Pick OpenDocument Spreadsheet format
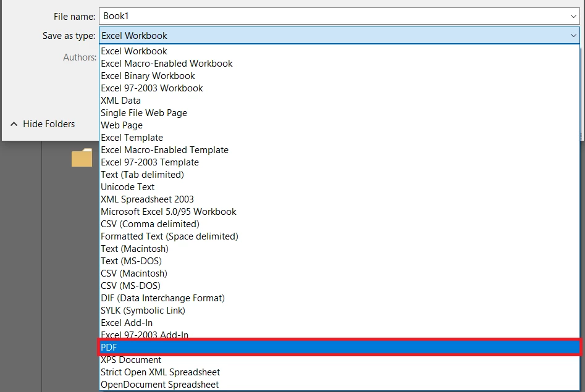The image size is (585, 392). (340, 384)
